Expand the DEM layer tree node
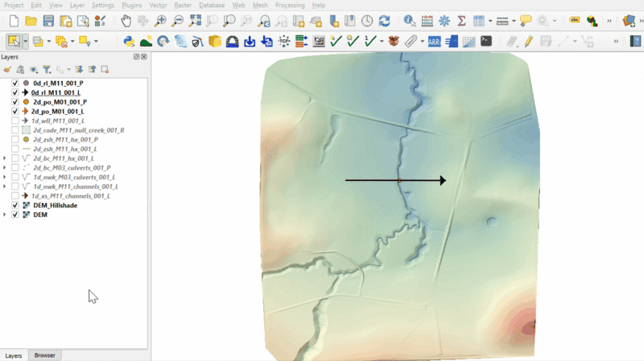Screen dimensions: 644x361 coord(6,215)
